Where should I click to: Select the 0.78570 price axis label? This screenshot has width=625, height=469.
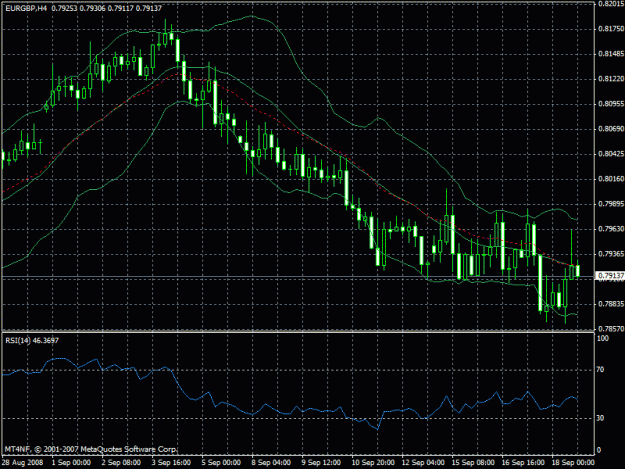(x=611, y=329)
